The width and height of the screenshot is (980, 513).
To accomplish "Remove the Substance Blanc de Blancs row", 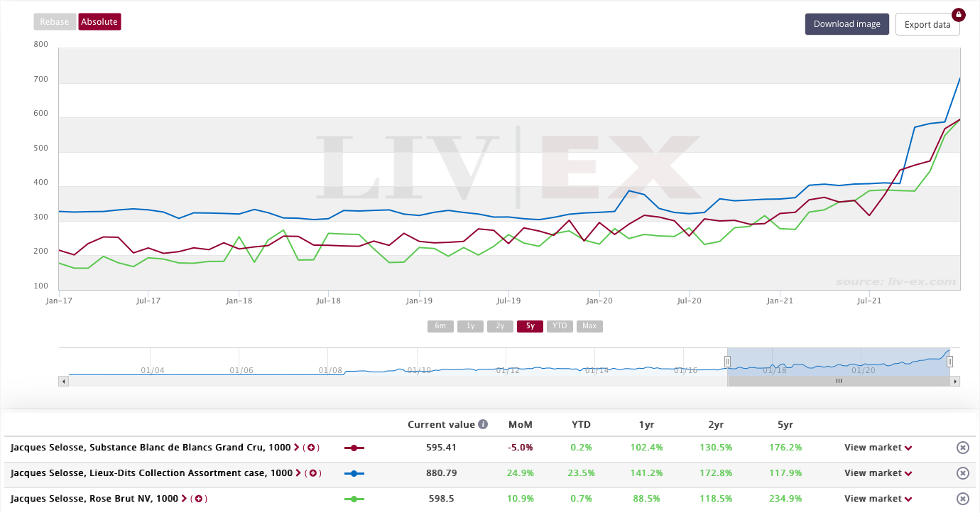I will 962,448.
